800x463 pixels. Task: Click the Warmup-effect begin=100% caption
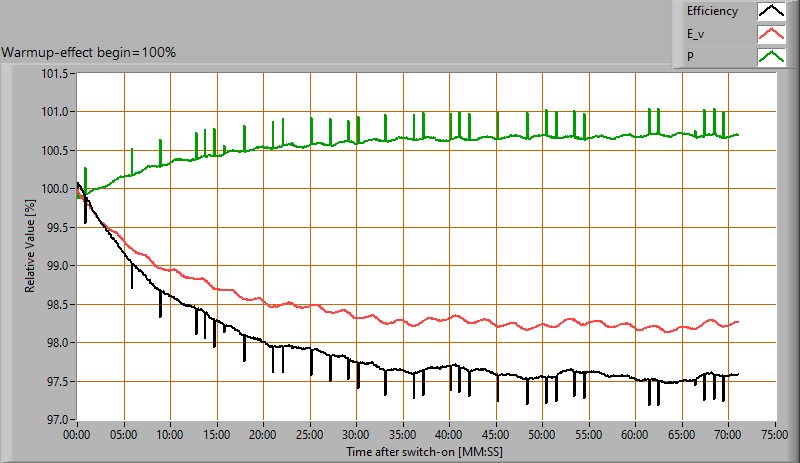coord(89,52)
